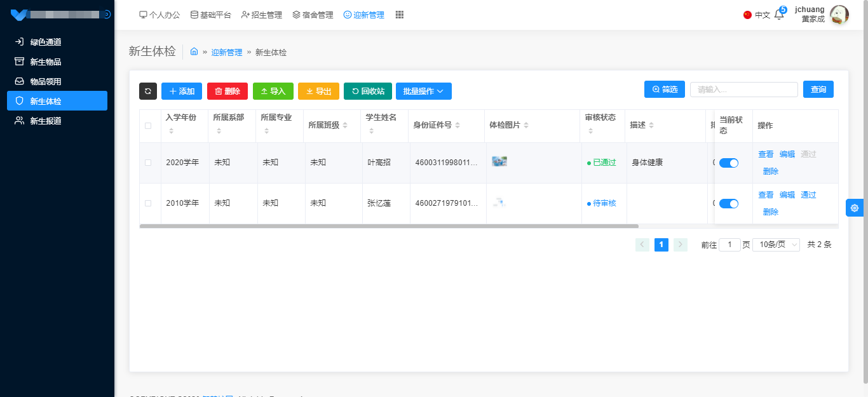Click the 添加 button
The image size is (868, 397).
(182, 91)
